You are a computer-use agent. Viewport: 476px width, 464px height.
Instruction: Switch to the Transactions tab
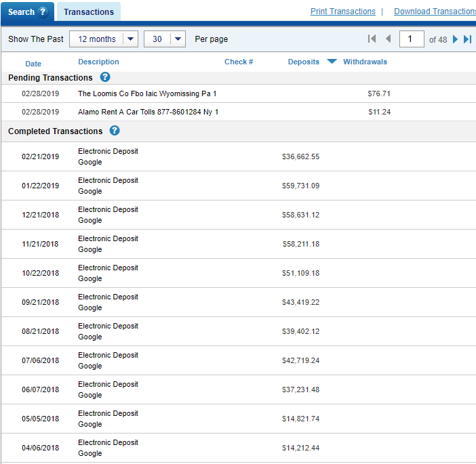click(89, 12)
